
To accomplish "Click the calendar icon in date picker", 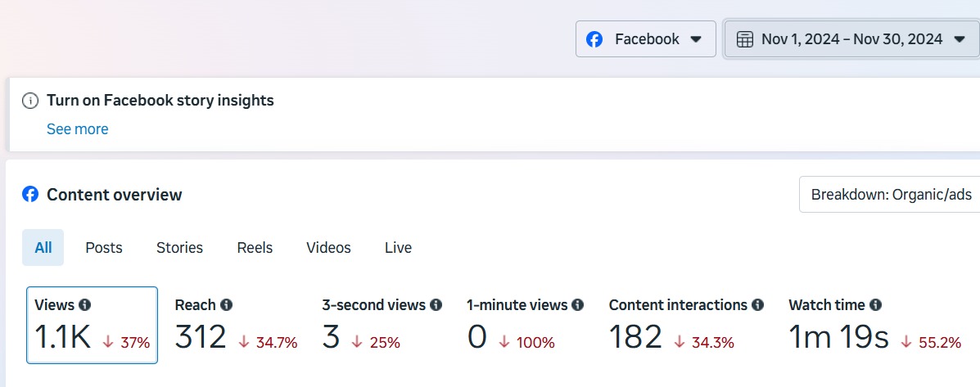I will (x=745, y=39).
